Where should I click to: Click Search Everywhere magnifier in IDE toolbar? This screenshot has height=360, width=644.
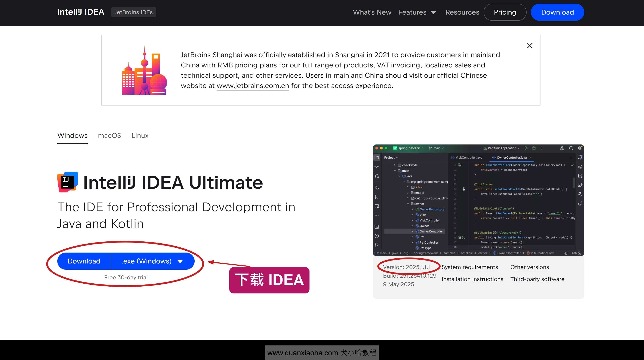[571, 148]
